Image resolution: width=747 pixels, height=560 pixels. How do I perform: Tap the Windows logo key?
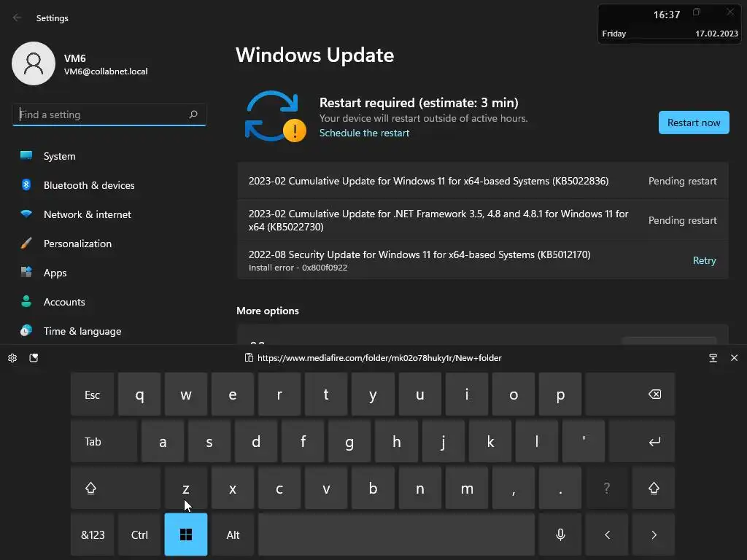pyautogui.click(x=186, y=534)
